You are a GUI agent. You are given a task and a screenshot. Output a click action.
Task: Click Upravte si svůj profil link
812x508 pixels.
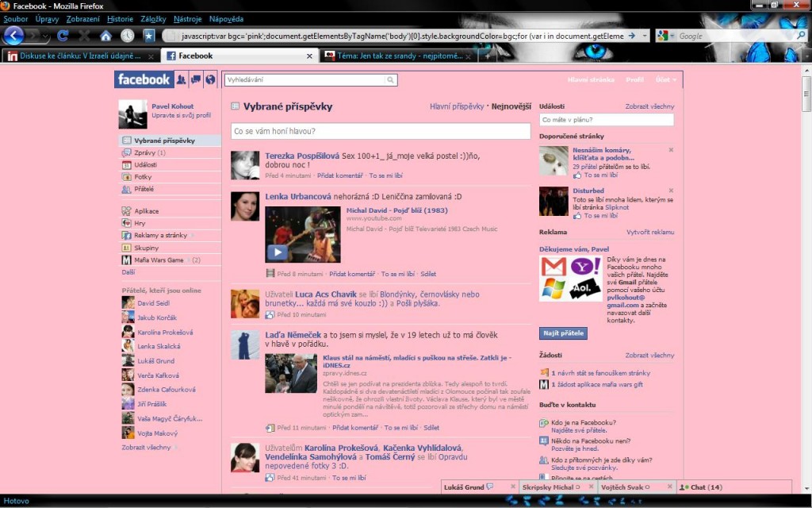click(182, 116)
